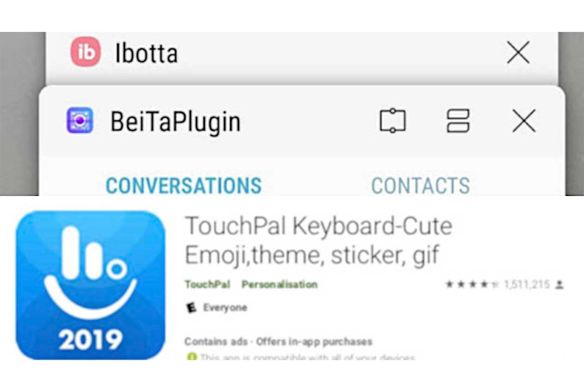Open the Personalisation category link

(x=279, y=284)
